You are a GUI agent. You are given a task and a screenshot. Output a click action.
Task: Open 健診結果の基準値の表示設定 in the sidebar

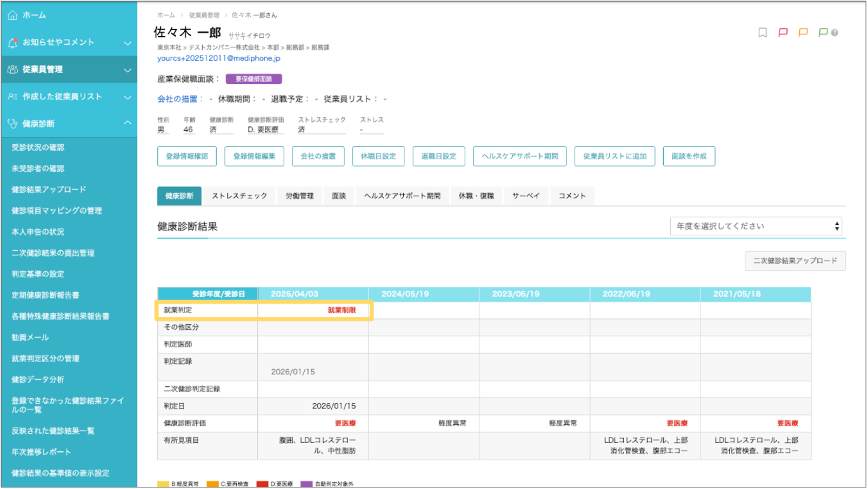pyautogui.click(x=61, y=473)
